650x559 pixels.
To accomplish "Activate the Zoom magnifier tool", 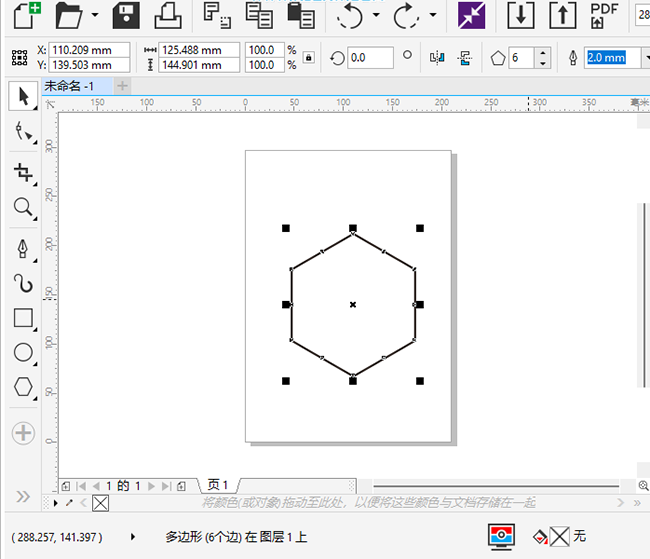I will point(22,208).
